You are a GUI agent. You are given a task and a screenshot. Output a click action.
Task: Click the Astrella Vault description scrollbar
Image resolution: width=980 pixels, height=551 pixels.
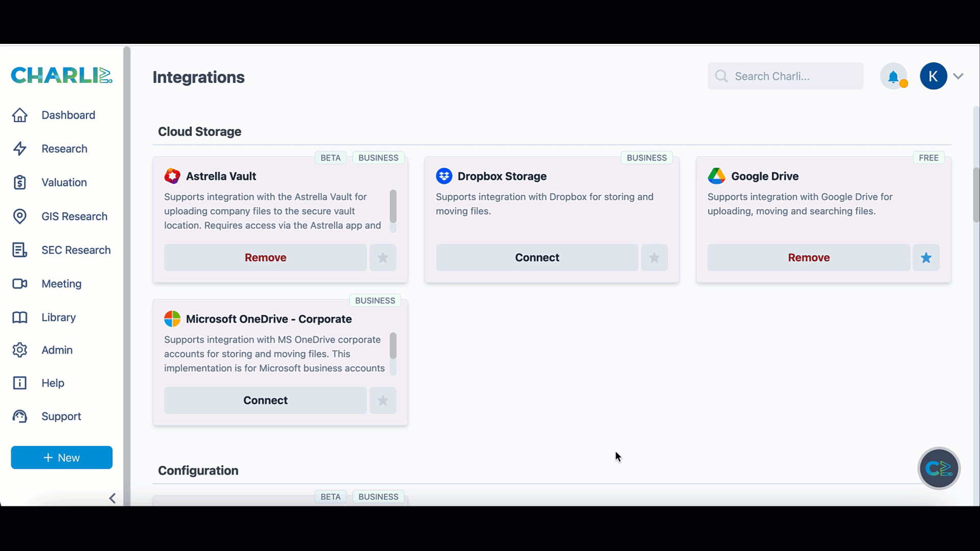pos(393,207)
